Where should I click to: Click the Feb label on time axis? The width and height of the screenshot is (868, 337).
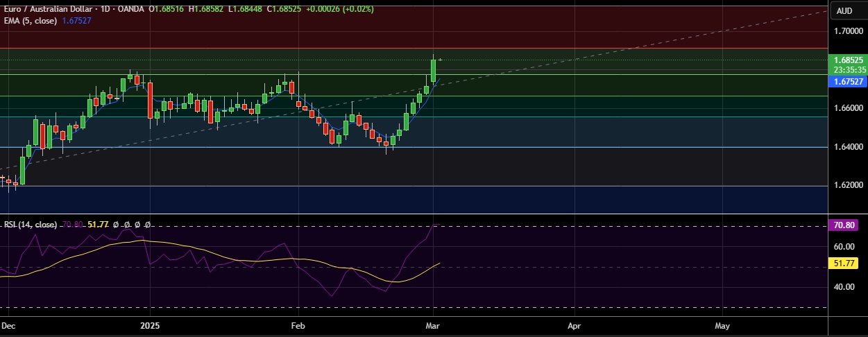coord(298,325)
